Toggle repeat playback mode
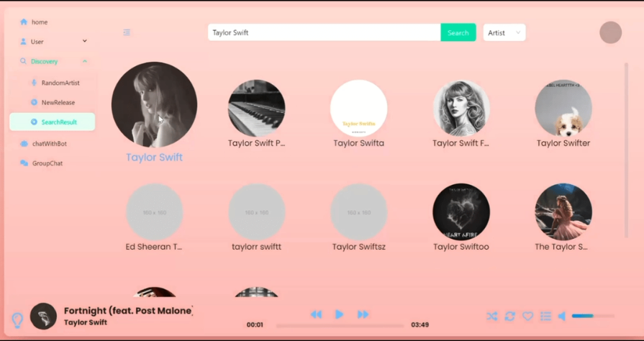This screenshot has width=644, height=341. pyautogui.click(x=510, y=316)
